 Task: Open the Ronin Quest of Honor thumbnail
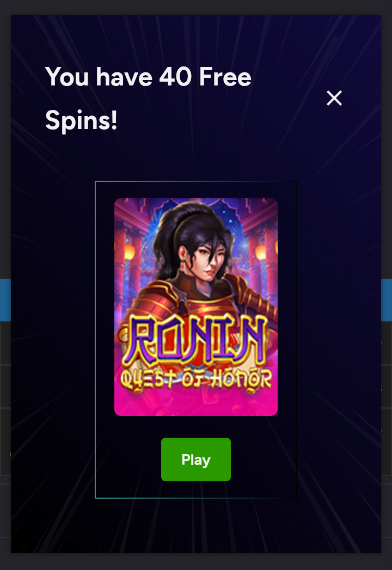196,307
